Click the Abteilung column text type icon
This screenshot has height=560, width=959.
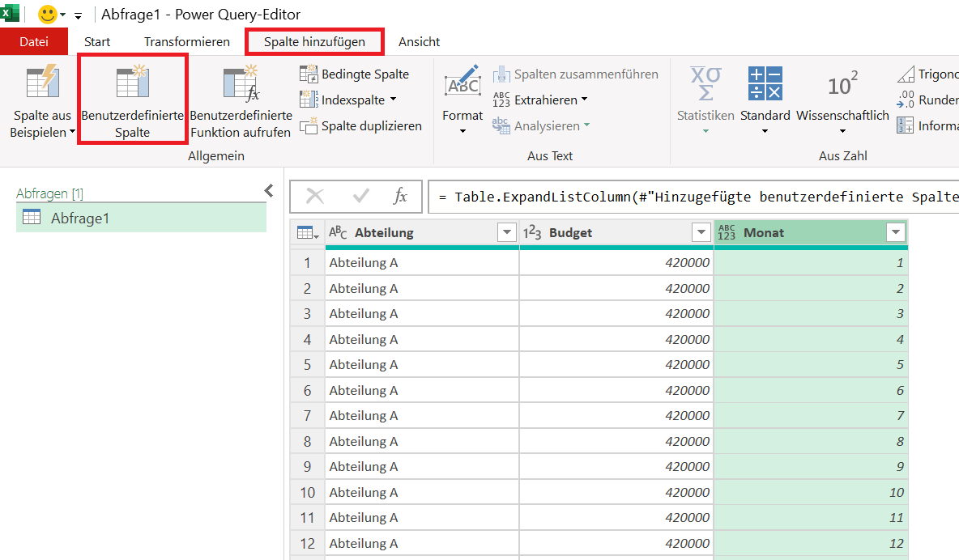click(339, 233)
